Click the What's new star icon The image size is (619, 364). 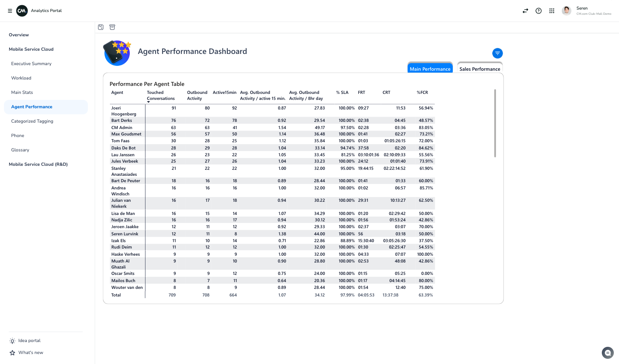click(x=12, y=352)
